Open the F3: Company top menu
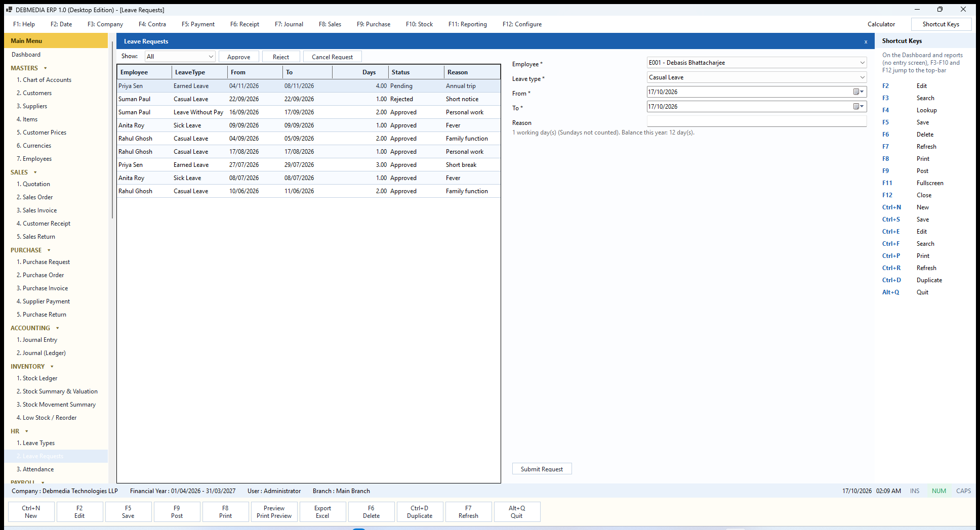This screenshot has width=980, height=530. pyautogui.click(x=105, y=24)
